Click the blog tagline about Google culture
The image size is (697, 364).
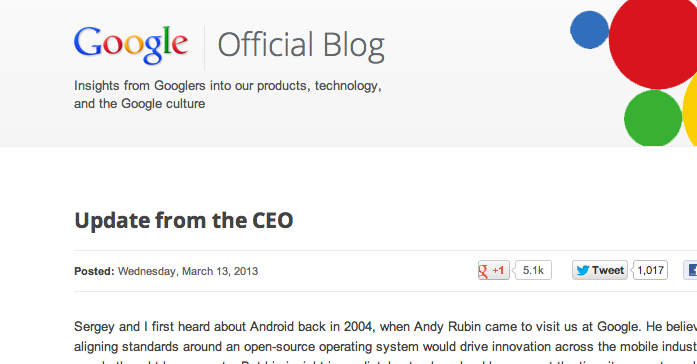(x=228, y=94)
